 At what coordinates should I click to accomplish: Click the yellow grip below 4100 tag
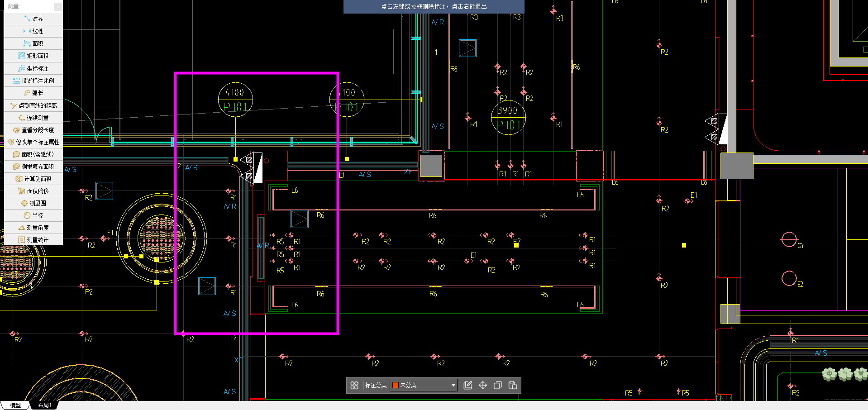tap(235, 159)
